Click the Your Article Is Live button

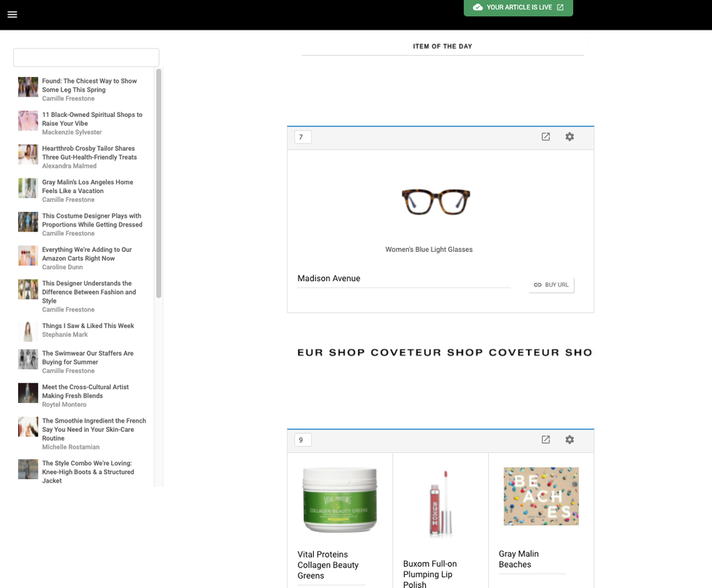(x=518, y=7)
